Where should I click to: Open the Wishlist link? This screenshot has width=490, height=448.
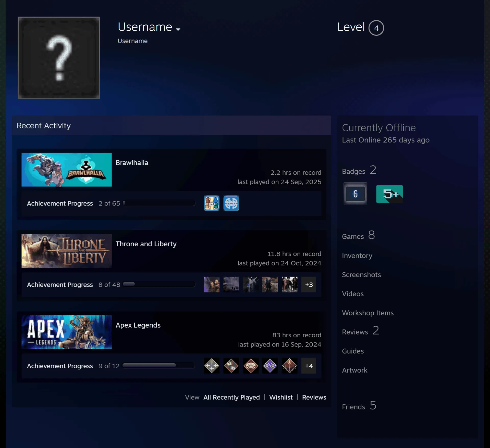click(281, 397)
